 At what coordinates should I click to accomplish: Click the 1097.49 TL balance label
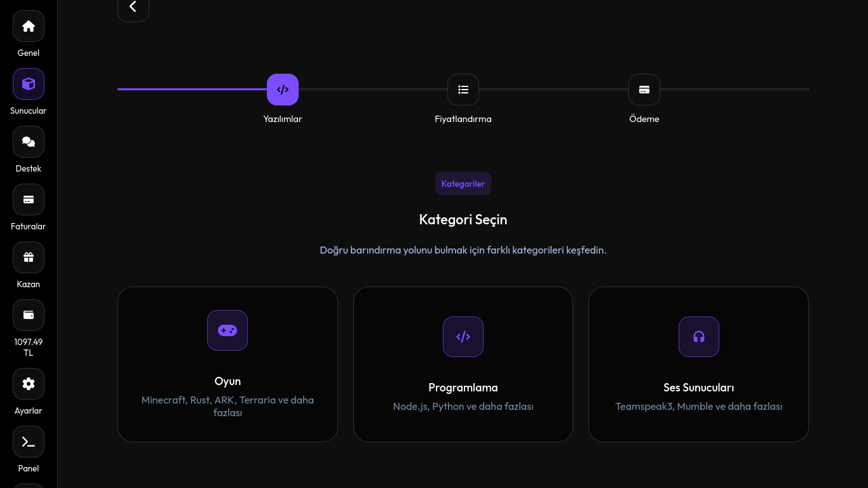[x=29, y=348]
